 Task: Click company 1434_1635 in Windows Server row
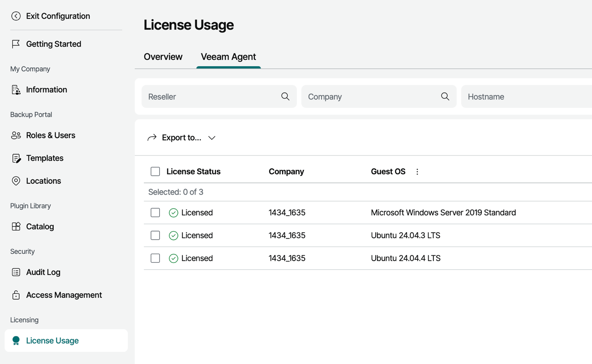(x=287, y=213)
